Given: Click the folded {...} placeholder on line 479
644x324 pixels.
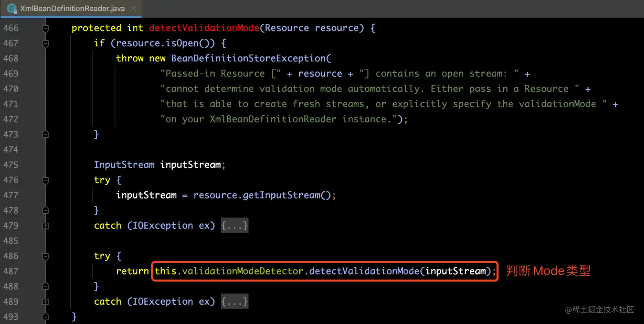Looking at the screenshot, I should click(234, 226).
